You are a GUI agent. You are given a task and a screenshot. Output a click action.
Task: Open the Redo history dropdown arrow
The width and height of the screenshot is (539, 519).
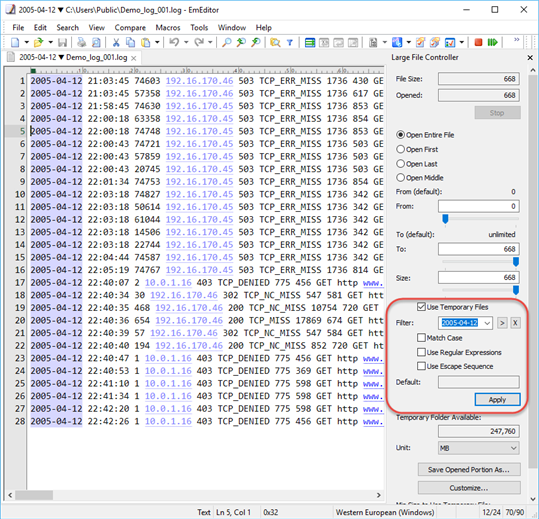(x=210, y=43)
